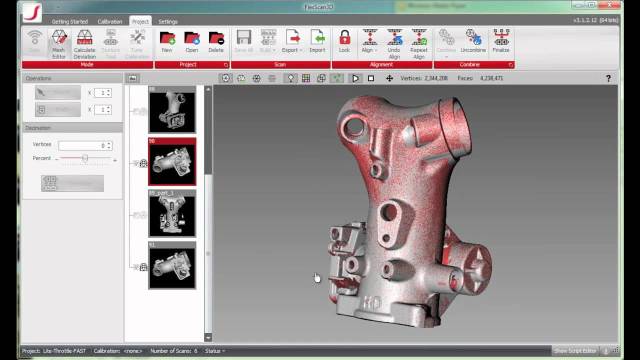Switch to the Getting Started tab

pos(70,22)
